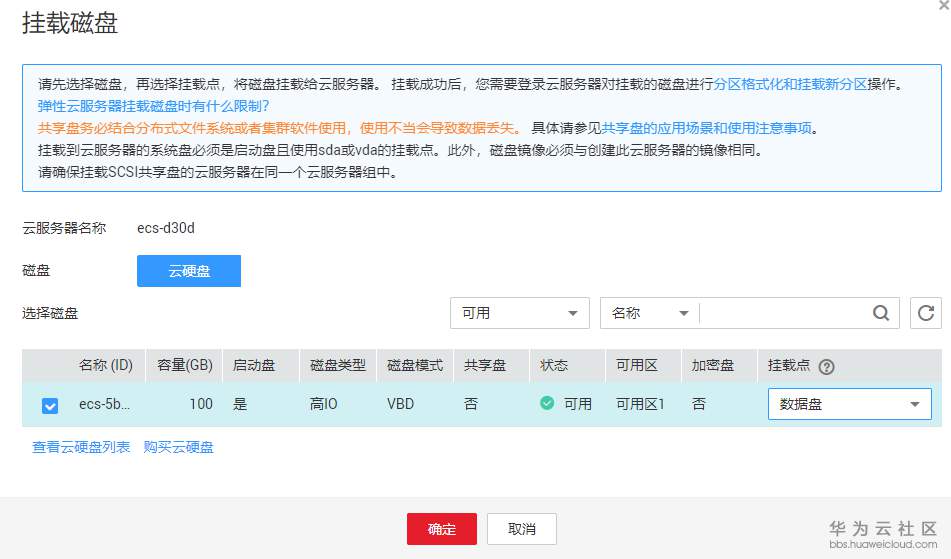This screenshot has width=951, height=559.
Task: Open the 名称 search type dropdown
Action: 650,313
